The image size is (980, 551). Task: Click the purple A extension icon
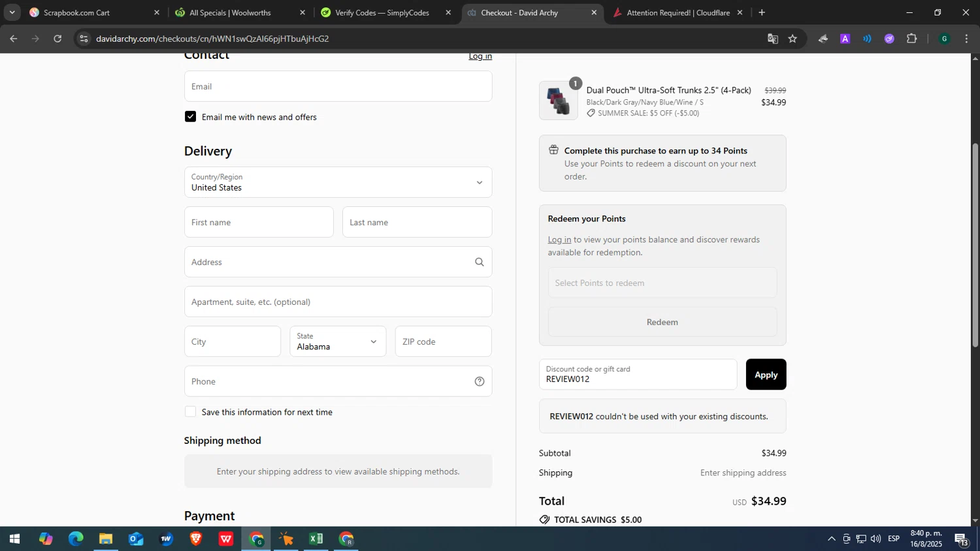point(845,39)
